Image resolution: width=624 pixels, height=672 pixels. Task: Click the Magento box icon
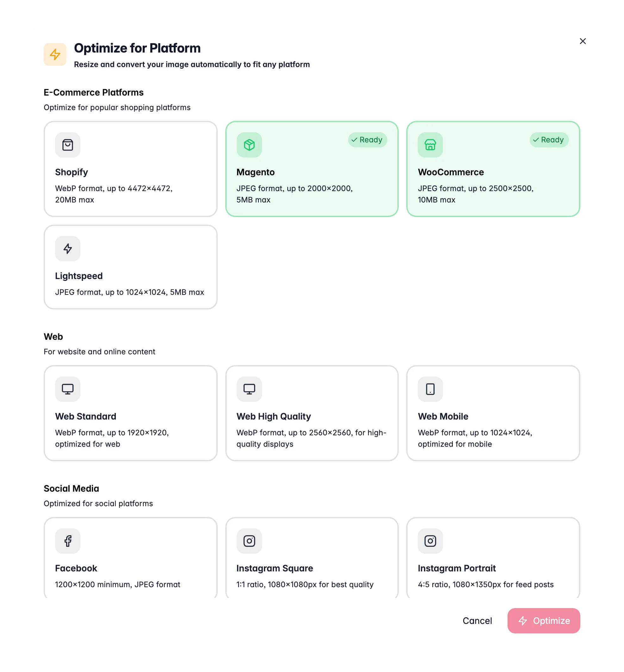tap(249, 145)
